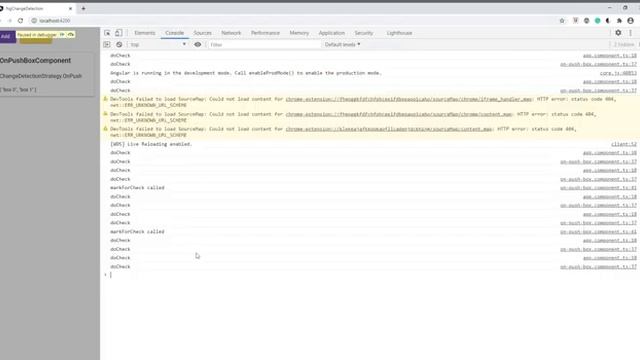Image resolution: width=640 pixels, height=360 pixels.
Task: Open core.ts source link
Action: 618,73
